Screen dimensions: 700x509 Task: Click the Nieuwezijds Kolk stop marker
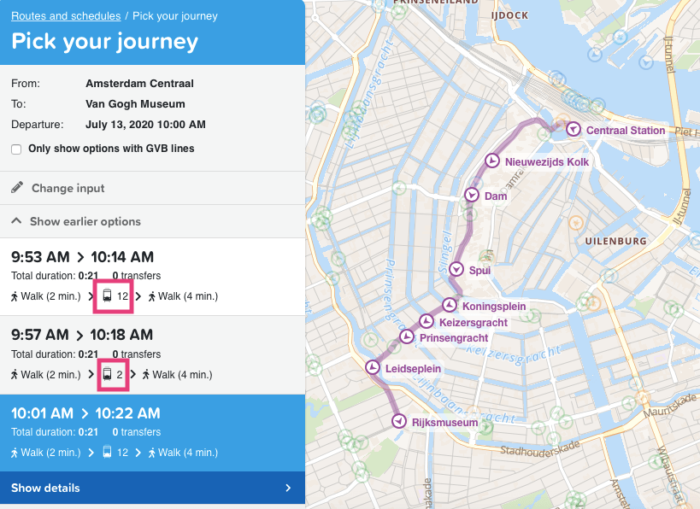click(x=492, y=161)
